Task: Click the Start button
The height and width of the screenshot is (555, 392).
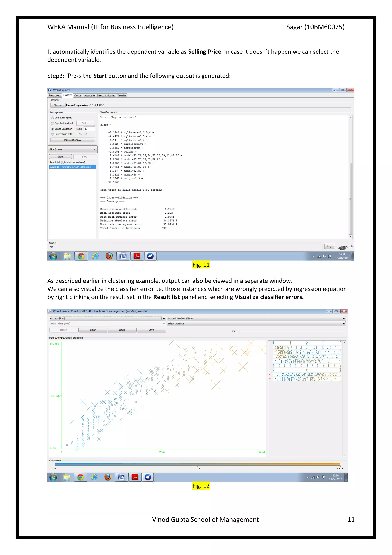Action: [x=60, y=157]
